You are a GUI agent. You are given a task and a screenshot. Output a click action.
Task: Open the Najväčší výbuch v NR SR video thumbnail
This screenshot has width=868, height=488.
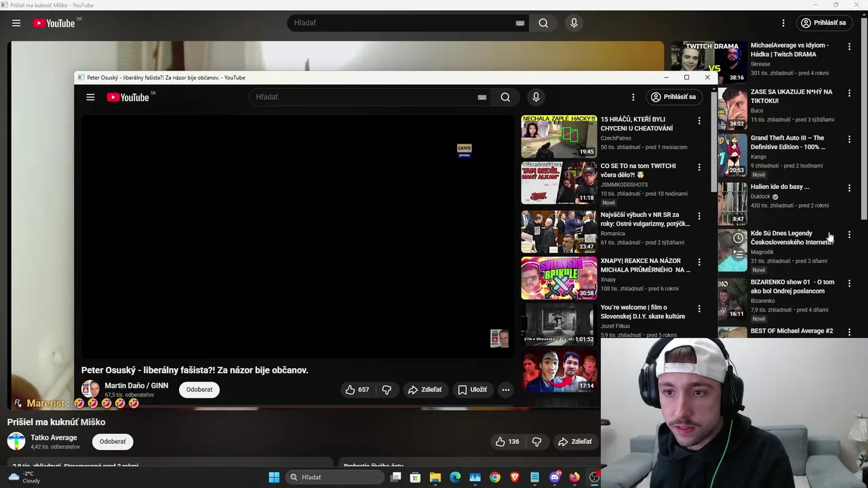559,232
